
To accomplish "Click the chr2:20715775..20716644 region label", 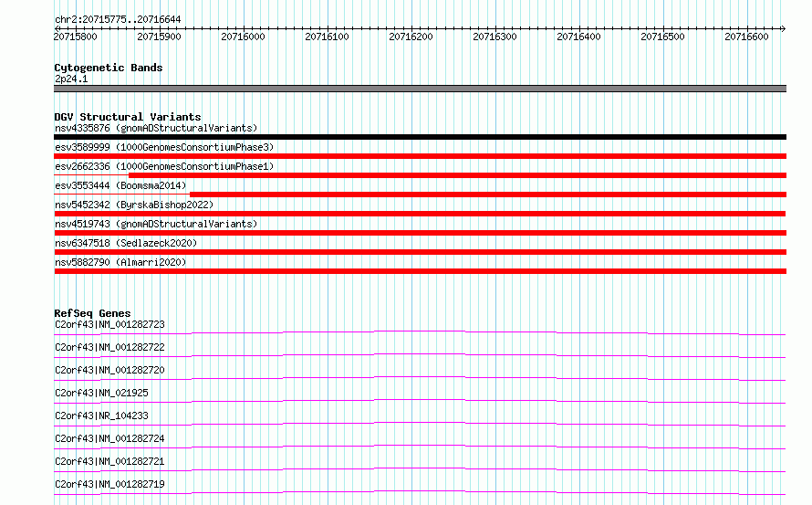I will click(x=118, y=19).
